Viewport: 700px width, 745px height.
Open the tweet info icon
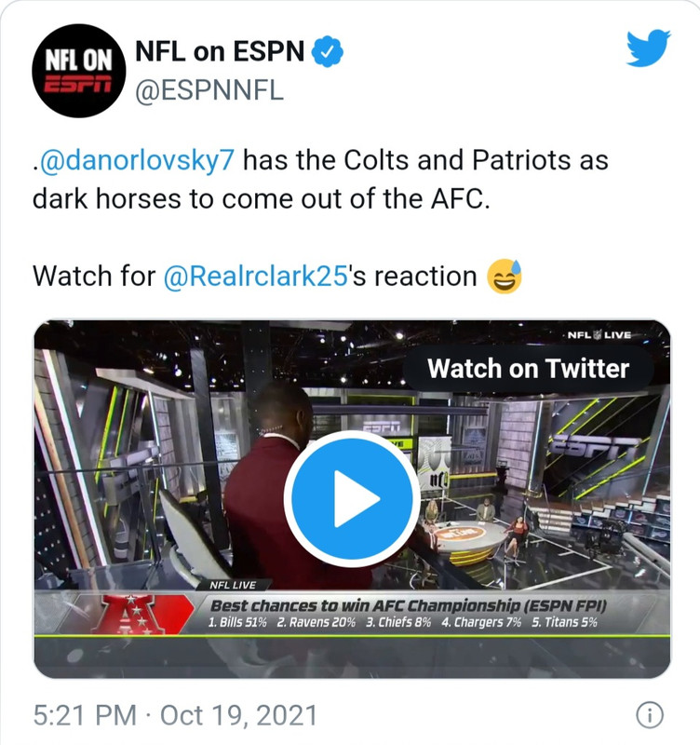(x=649, y=715)
